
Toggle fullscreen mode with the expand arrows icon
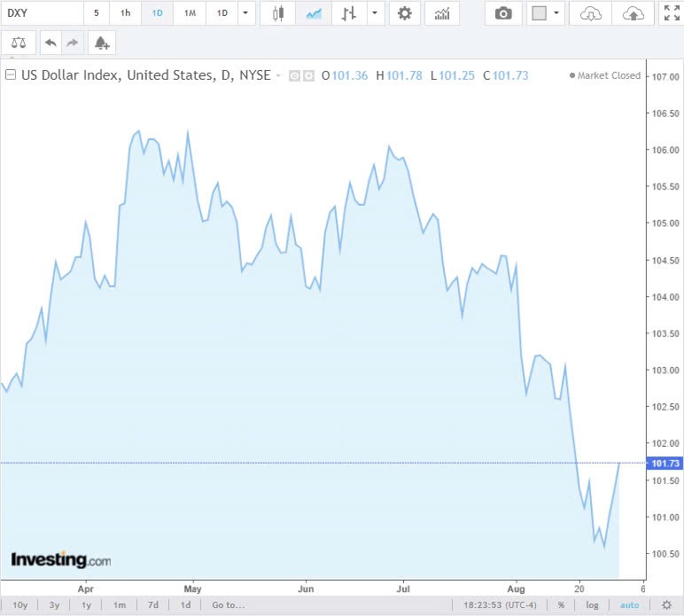click(x=672, y=13)
